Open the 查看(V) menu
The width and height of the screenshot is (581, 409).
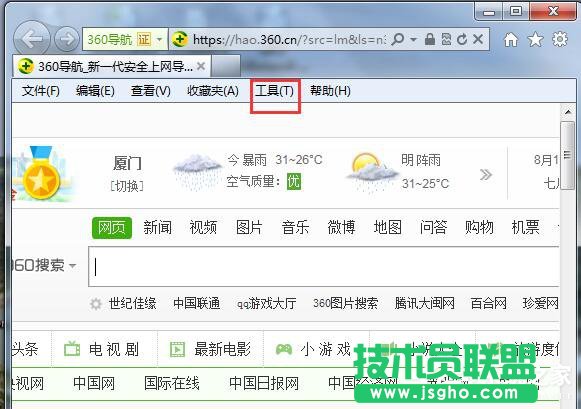pos(150,90)
